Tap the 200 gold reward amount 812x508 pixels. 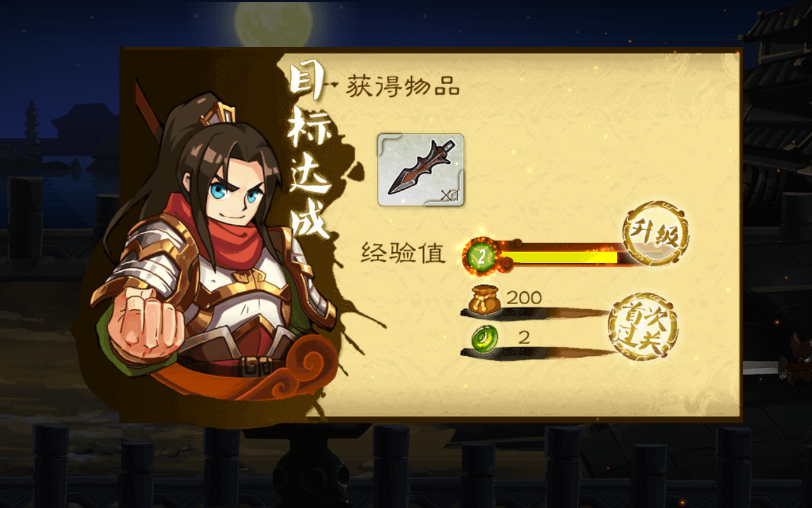pyautogui.click(x=524, y=297)
